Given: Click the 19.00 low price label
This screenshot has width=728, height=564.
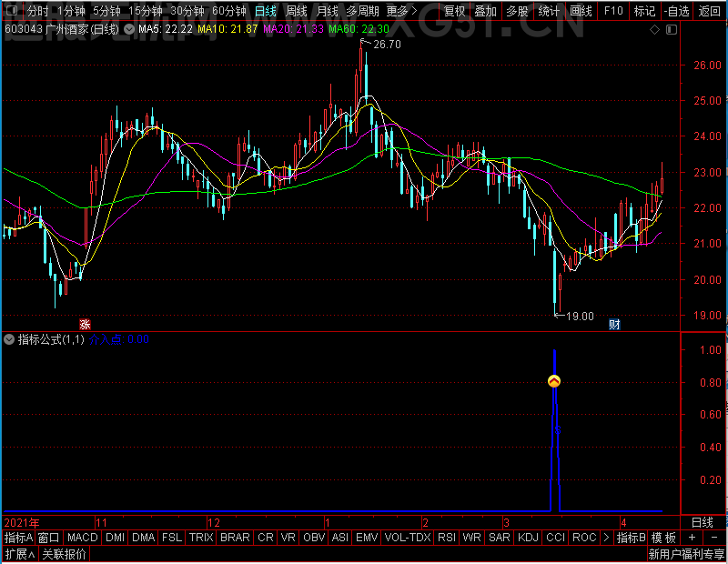Looking at the screenshot, I should tap(580, 317).
